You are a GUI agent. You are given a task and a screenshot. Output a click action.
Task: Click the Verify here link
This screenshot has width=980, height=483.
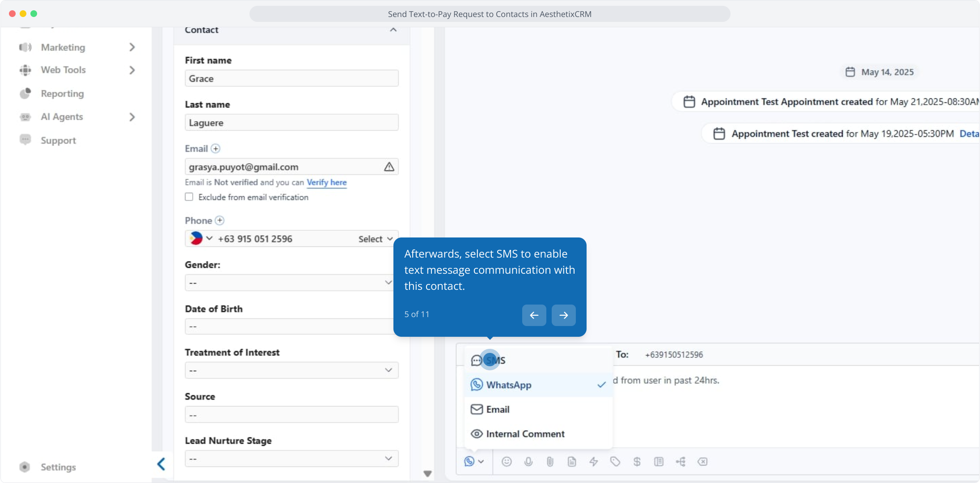pyautogui.click(x=326, y=182)
